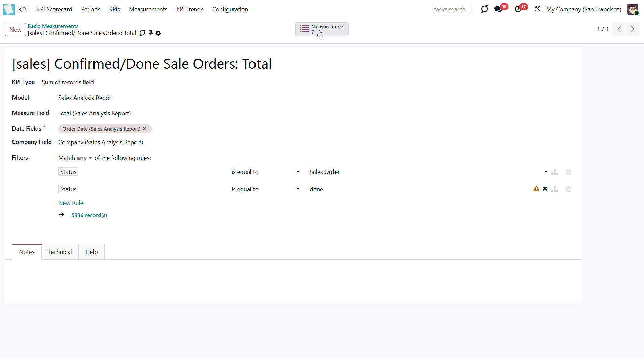Remove the Order Date field tag
This screenshot has height=358, width=644.
click(145, 129)
